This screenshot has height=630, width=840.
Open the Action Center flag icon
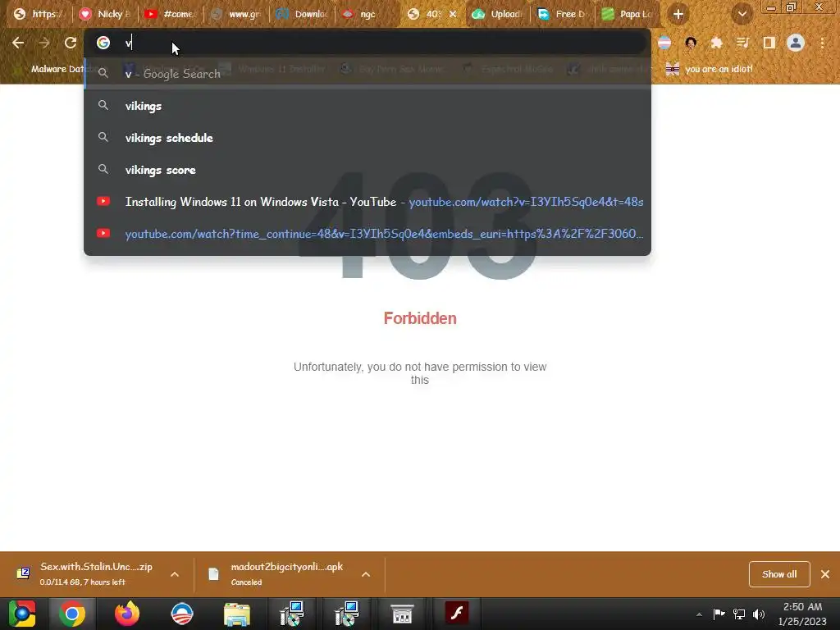[719, 614]
